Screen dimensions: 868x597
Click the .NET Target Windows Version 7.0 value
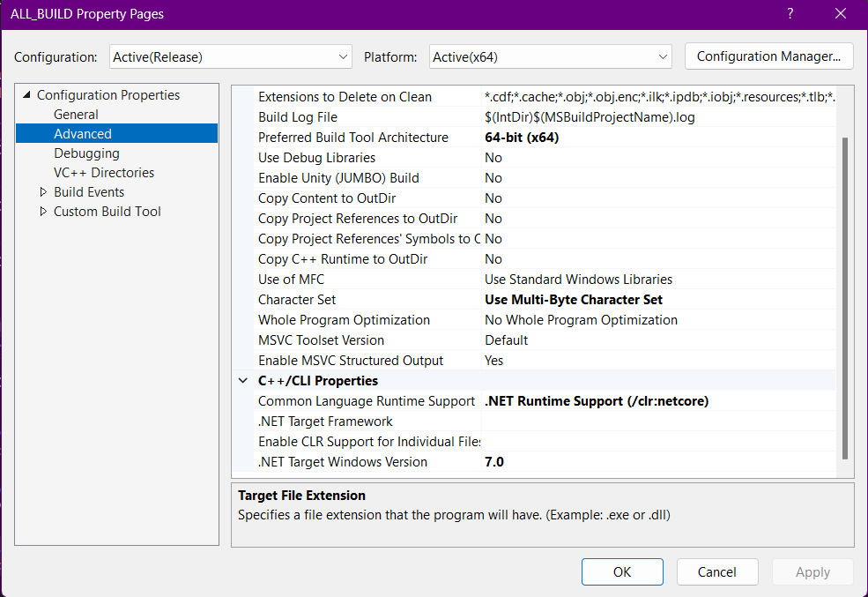coord(493,462)
